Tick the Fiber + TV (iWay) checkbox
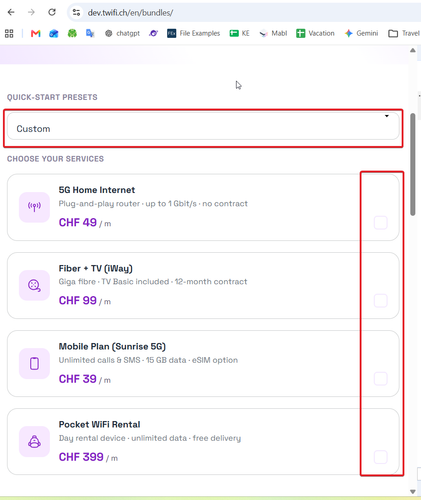421x500 pixels. click(381, 301)
